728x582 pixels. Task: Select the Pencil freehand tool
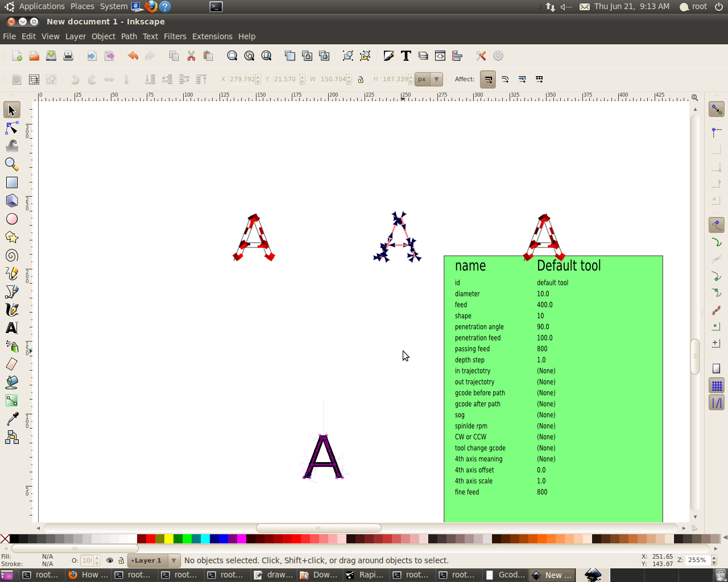coord(12,273)
